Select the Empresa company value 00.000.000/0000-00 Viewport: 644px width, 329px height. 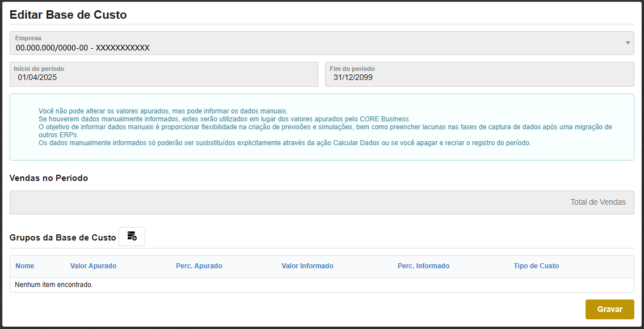pos(83,48)
